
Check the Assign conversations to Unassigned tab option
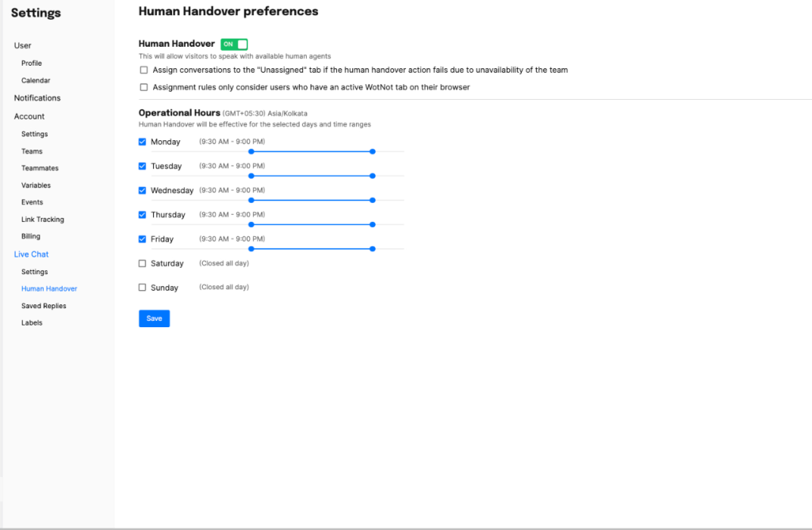click(x=144, y=70)
